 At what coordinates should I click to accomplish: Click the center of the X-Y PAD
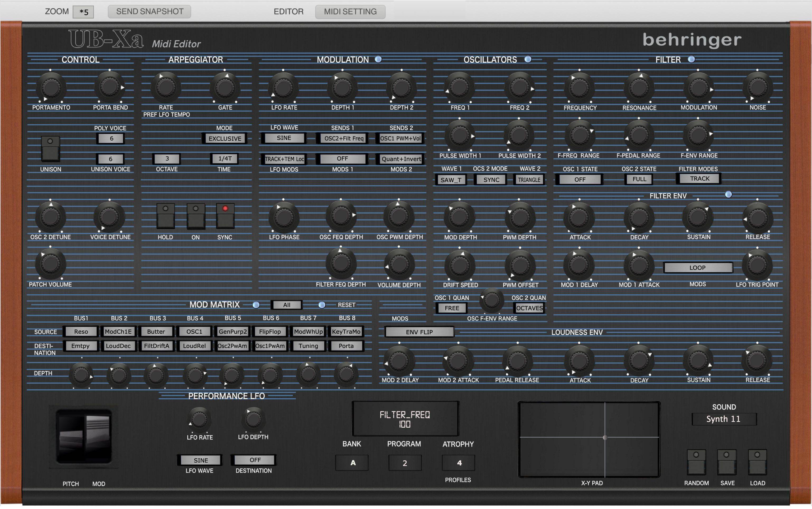click(x=605, y=437)
